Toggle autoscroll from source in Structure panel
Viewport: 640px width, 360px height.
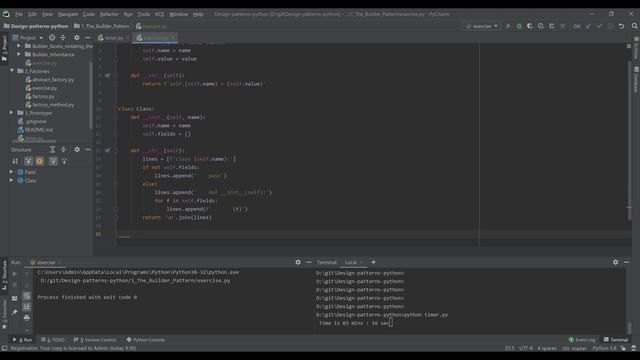pos(64,161)
